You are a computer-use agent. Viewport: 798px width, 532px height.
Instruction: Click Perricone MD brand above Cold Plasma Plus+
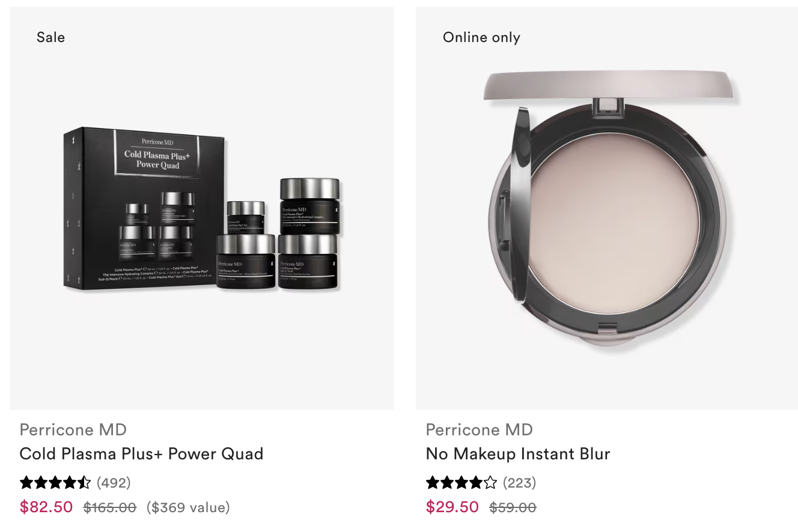click(73, 430)
